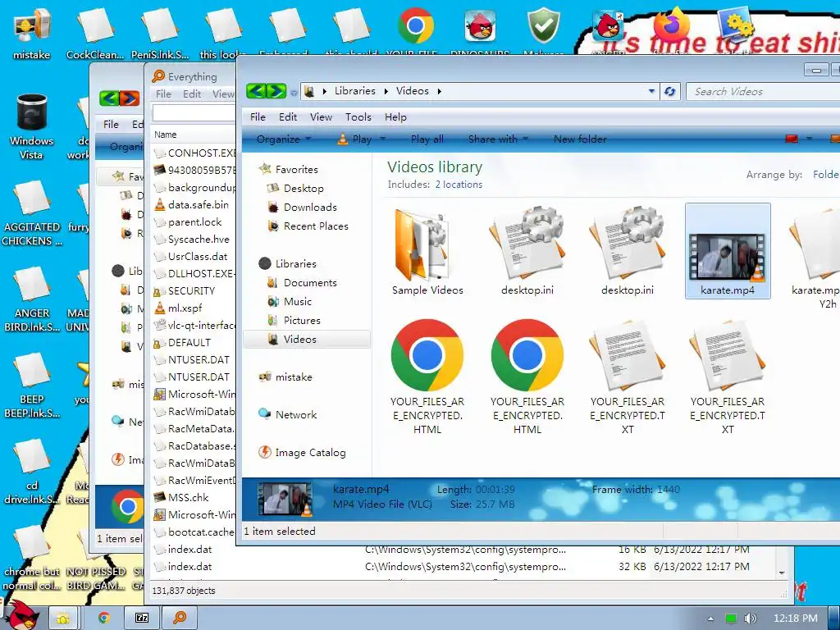840x630 pixels.
Task: Open Documents library in navigation pane
Action: (309, 283)
